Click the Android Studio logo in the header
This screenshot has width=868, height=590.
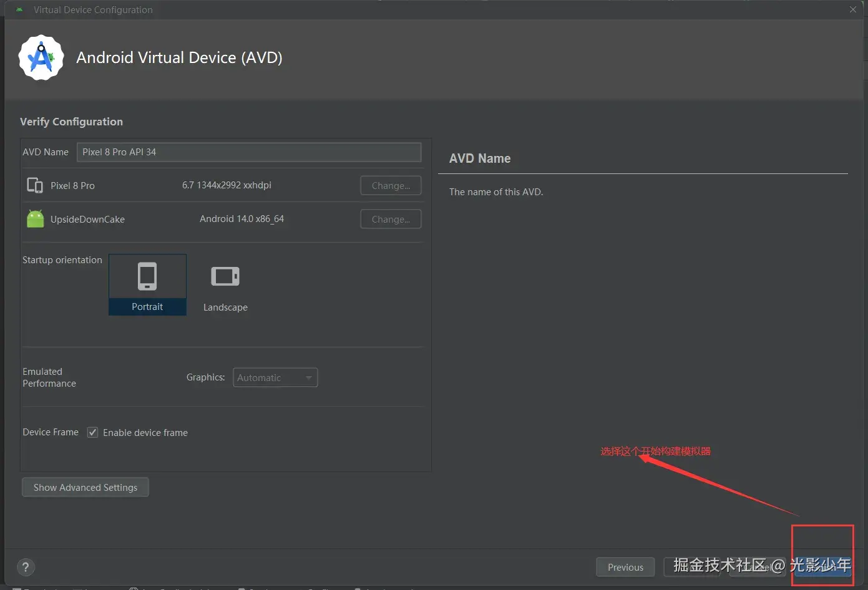coord(41,57)
